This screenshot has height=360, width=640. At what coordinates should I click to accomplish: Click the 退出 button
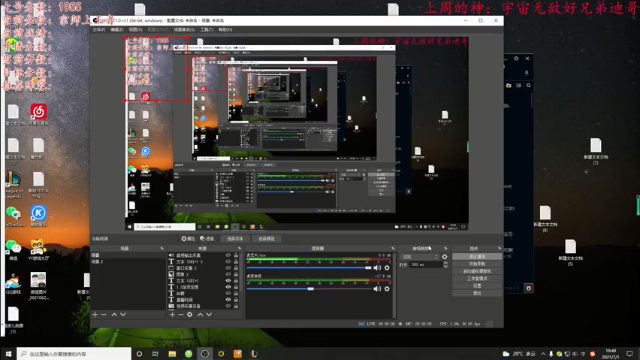pos(477,293)
